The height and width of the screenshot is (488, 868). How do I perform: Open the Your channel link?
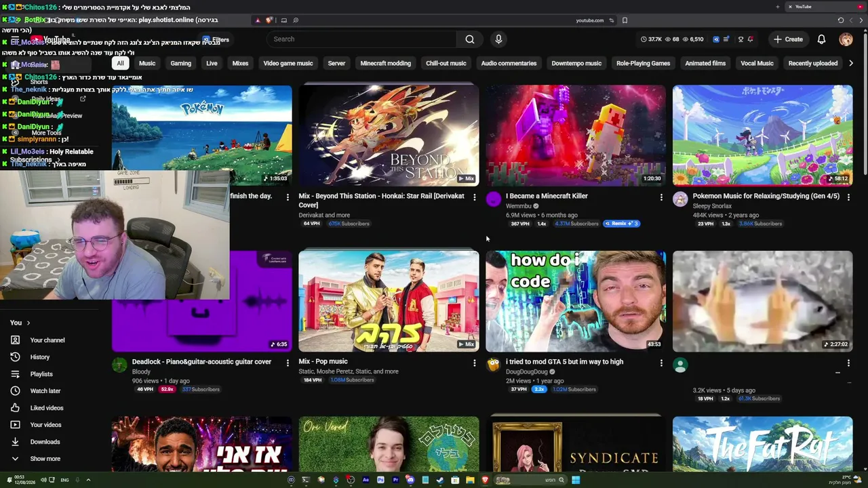click(x=47, y=340)
